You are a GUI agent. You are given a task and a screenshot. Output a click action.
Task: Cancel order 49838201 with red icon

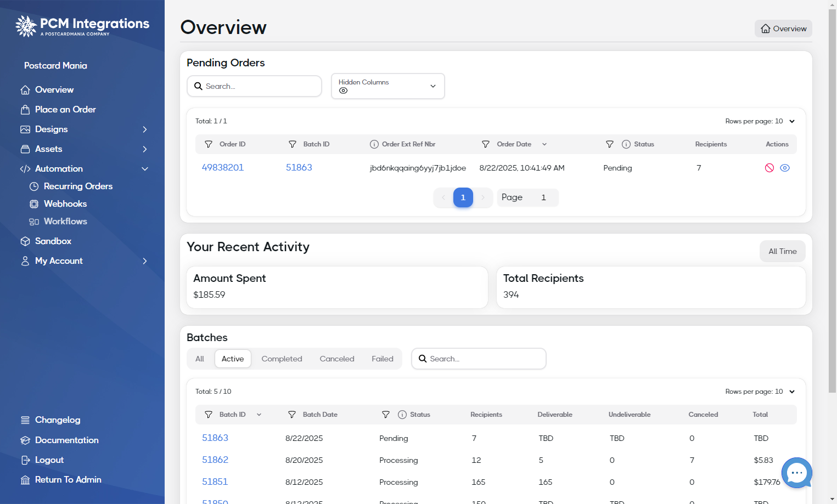click(769, 168)
